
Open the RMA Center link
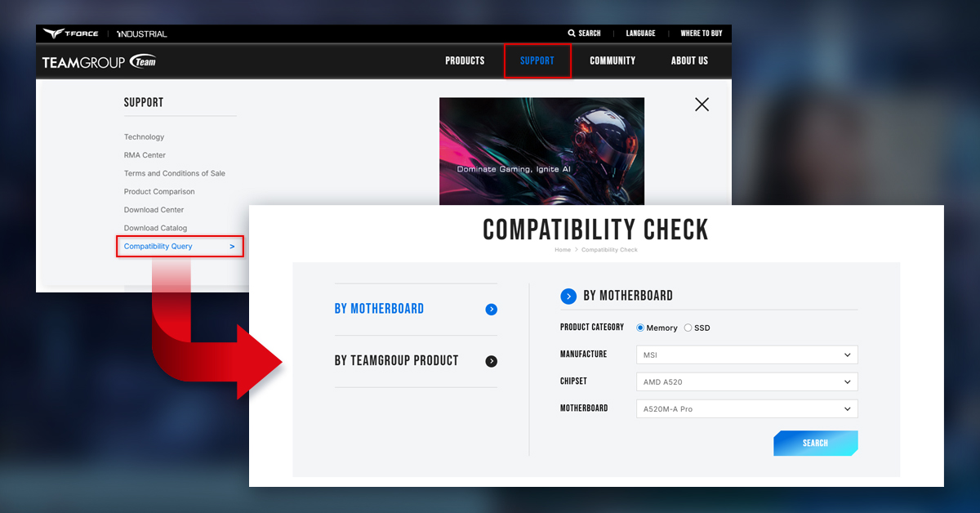(145, 155)
